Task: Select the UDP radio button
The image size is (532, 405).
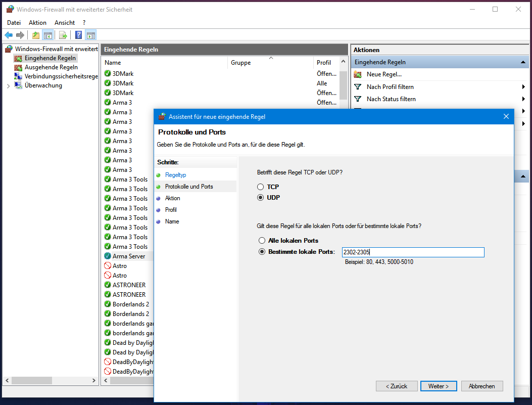Action: coord(260,198)
